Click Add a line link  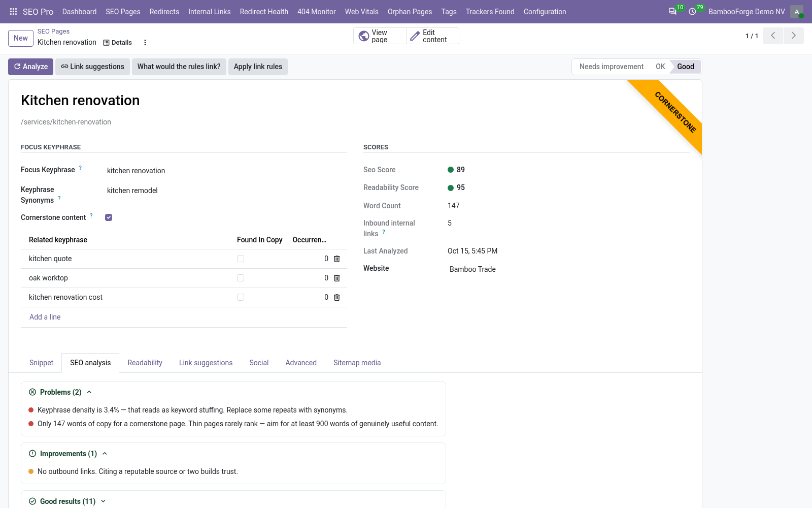pos(45,317)
